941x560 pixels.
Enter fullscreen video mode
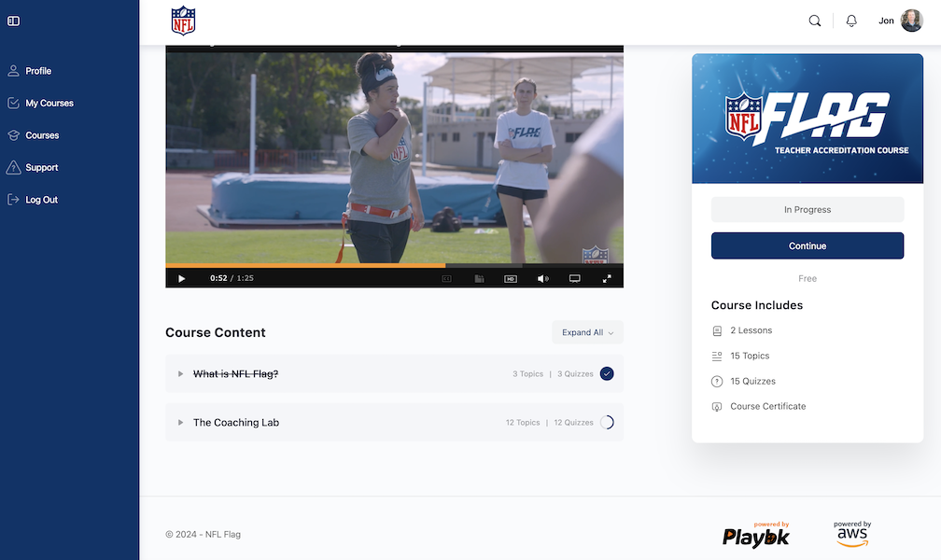(x=607, y=278)
